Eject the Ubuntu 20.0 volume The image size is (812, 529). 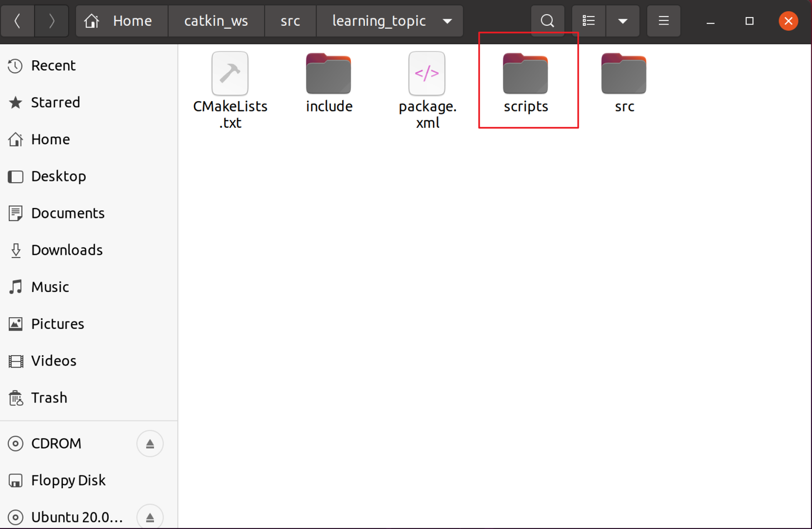[150, 517]
